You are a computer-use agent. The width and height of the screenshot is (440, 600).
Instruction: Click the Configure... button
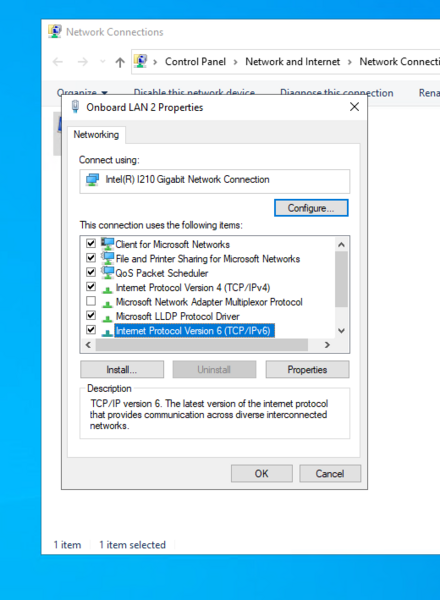pyautogui.click(x=311, y=208)
